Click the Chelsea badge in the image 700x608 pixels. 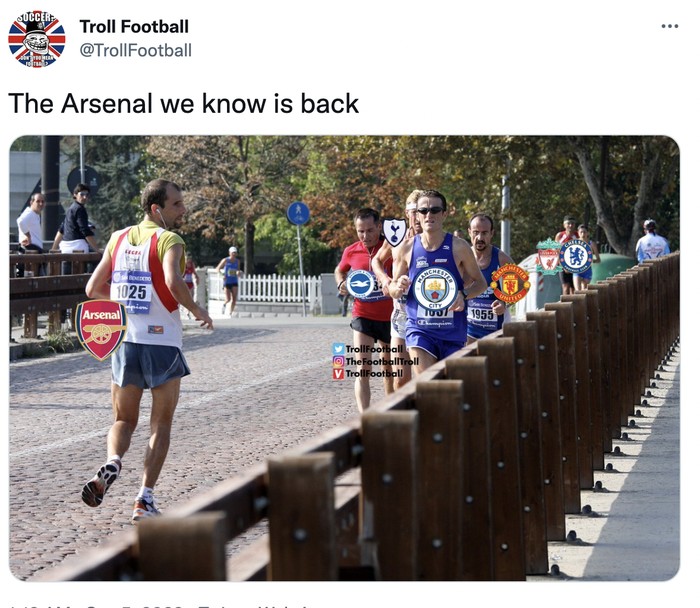click(x=576, y=257)
